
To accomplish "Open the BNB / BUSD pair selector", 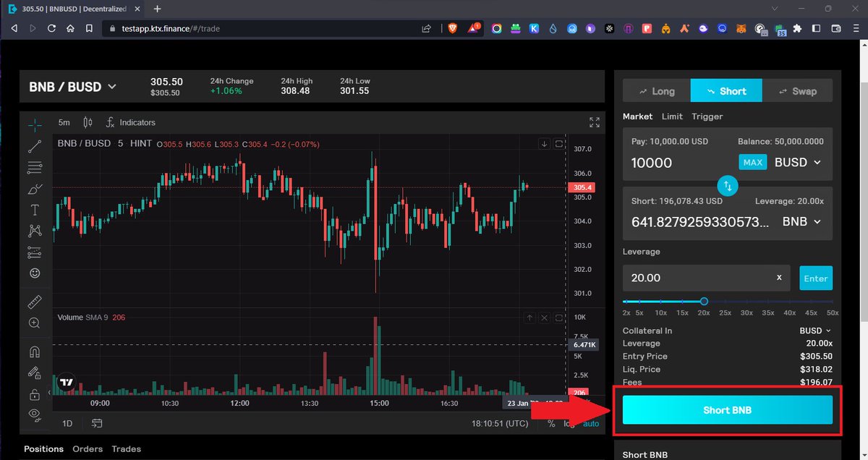I will (x=72, y=85).
